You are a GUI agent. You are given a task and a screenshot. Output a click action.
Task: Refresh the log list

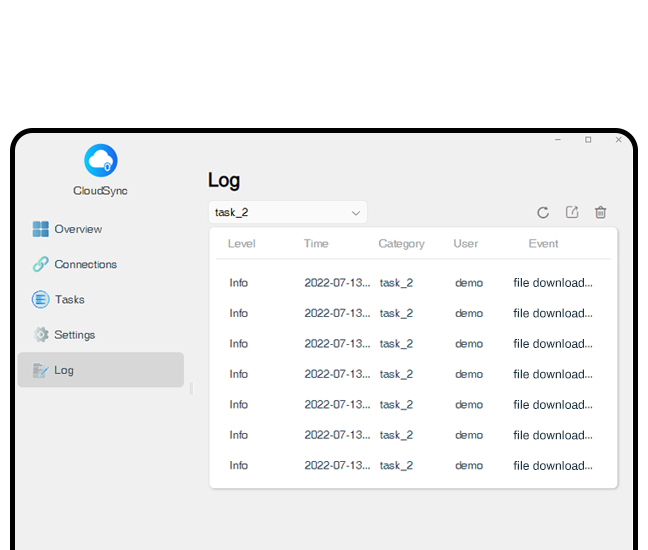coord(543,212)
